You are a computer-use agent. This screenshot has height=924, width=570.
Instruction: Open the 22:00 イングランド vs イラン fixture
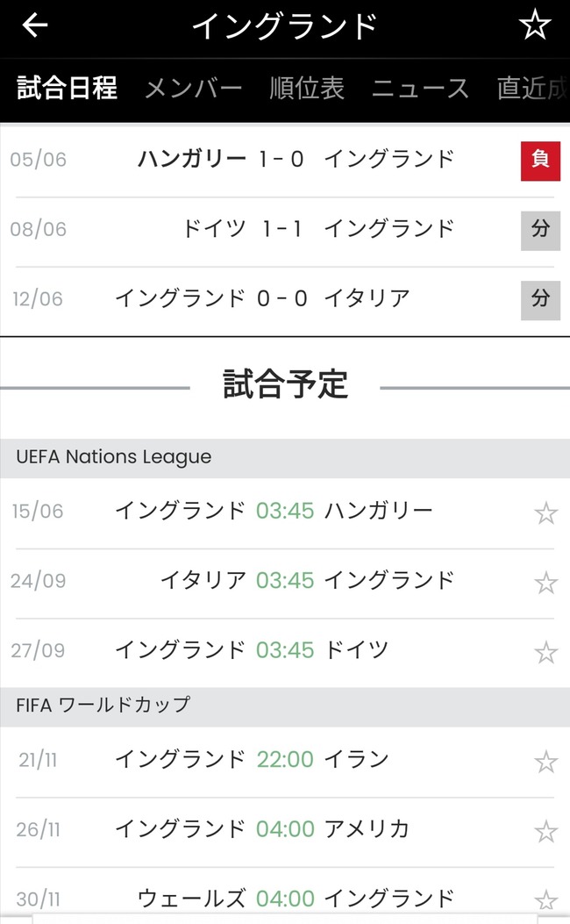284,760
